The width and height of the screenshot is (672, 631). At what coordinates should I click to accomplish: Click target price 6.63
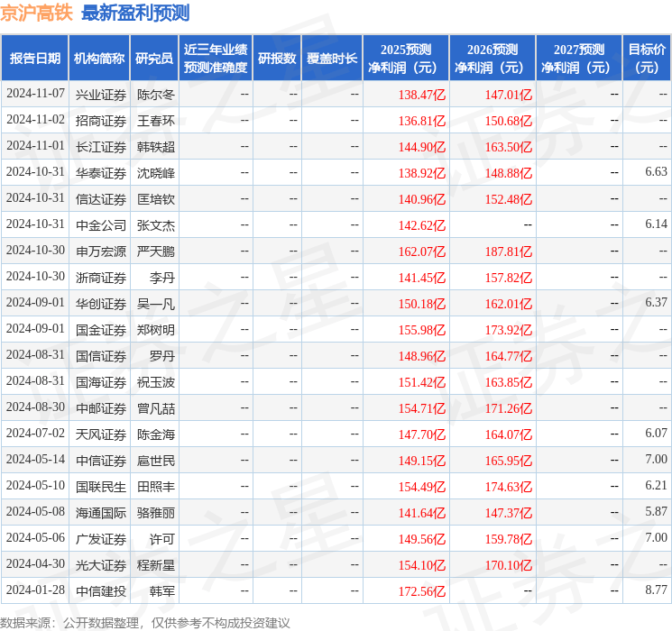coord(656,172)
